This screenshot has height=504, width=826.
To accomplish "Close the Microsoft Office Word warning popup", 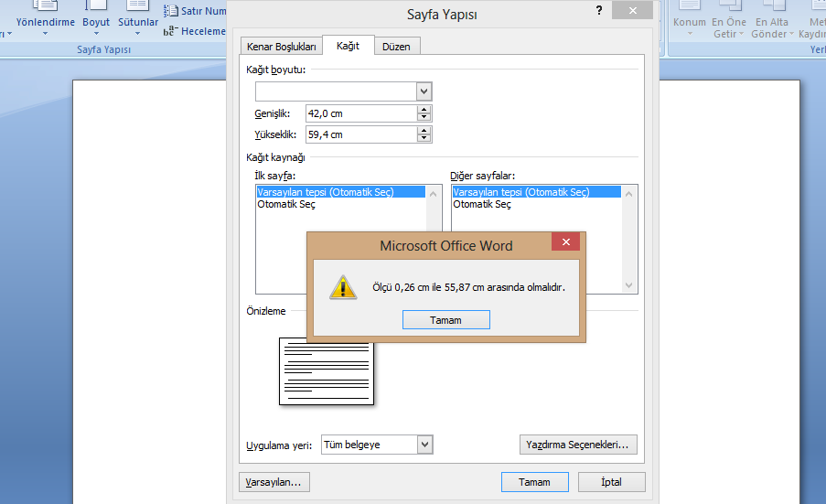I will pyautogui.click(x=565, y=242).
